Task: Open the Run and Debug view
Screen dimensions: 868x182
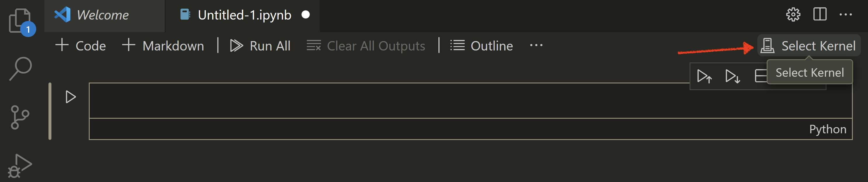Action: (x=20, y=165)
